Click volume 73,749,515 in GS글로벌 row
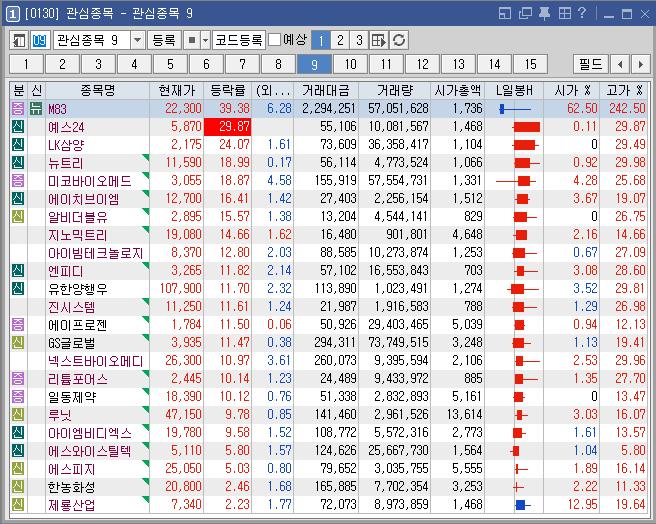656x524 pixels. point(398,343)
